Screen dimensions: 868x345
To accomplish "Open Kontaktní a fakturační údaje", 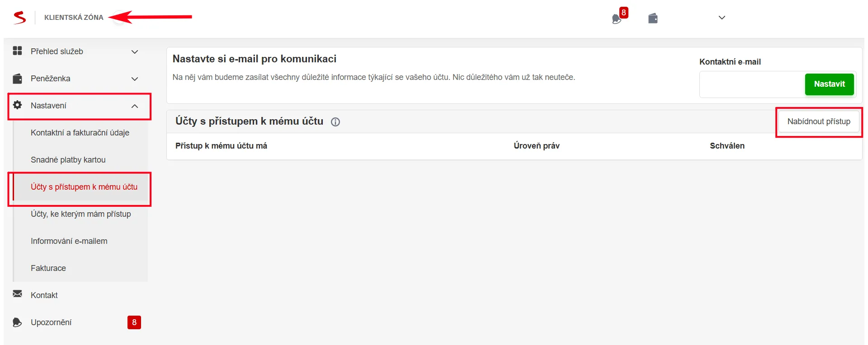I will [80, 133].
